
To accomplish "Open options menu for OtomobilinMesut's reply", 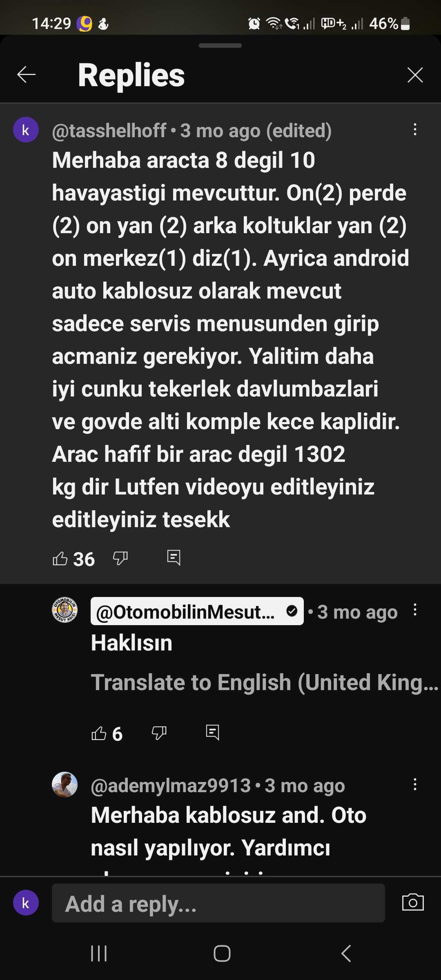I will (415, 610).
